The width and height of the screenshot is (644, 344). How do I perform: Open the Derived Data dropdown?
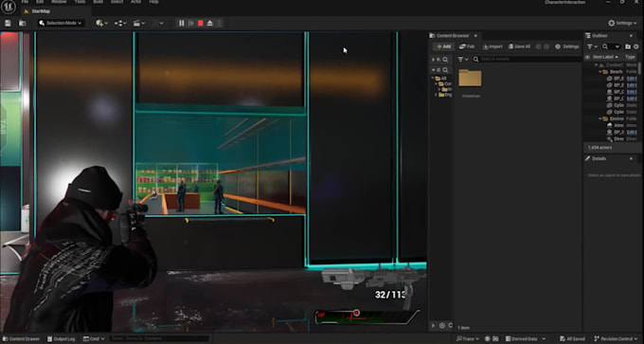click(526, 339)
